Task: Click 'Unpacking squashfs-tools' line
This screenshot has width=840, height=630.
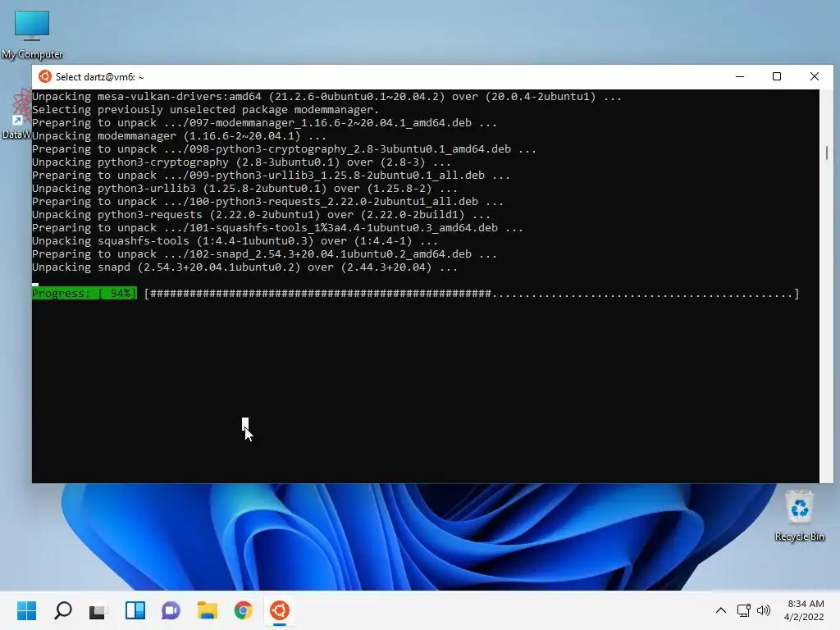Action: click(x=235, y=241)
